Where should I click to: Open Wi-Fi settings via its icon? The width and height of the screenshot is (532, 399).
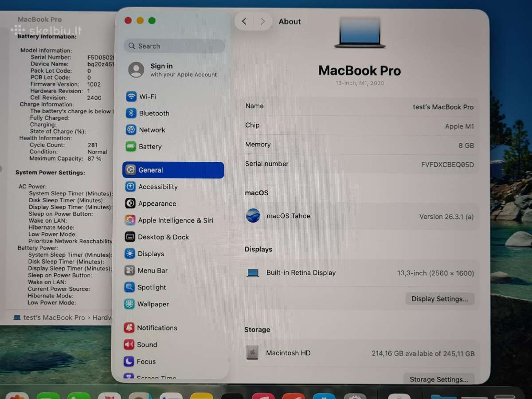click(131, 97)
